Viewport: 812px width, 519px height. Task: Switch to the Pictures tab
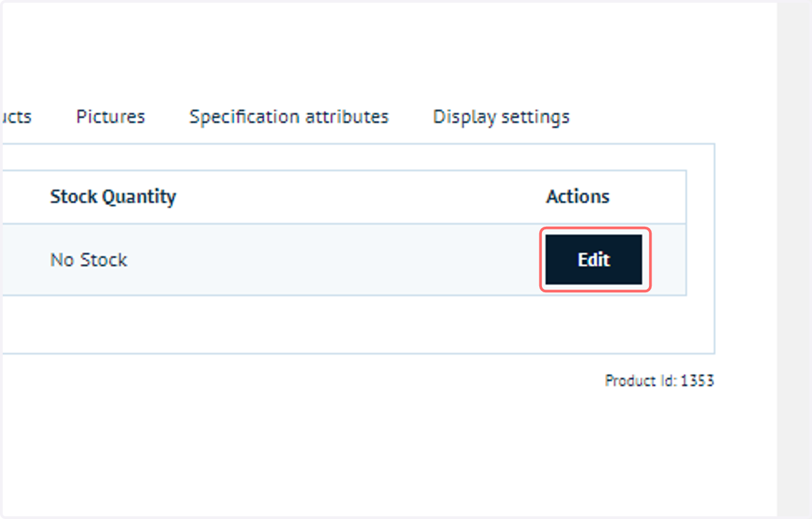pyautogui.click(x=110, y=116)
